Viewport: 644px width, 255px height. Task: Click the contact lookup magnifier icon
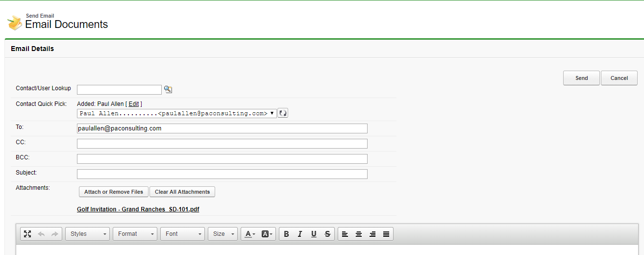pos(168,89)
